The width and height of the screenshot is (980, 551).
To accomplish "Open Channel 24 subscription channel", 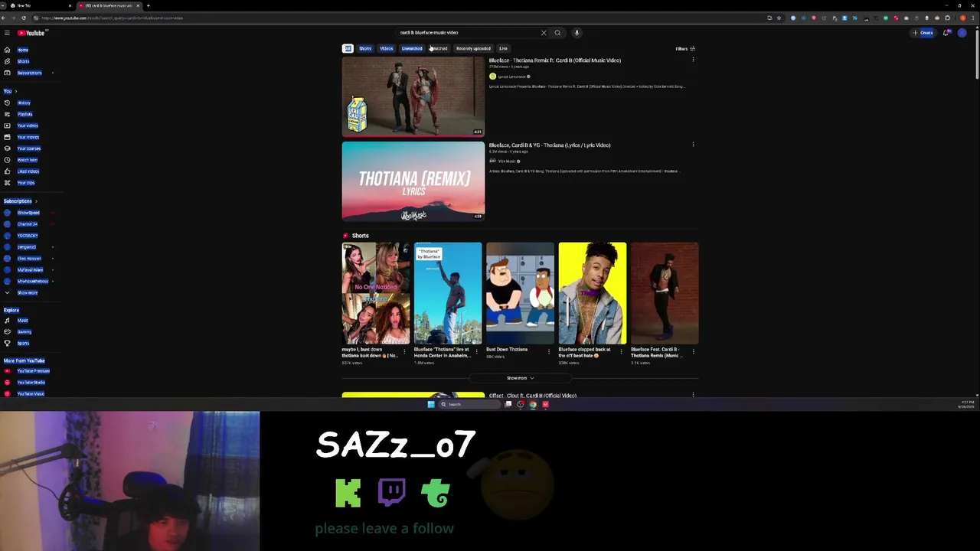I will tap(27, 224).
